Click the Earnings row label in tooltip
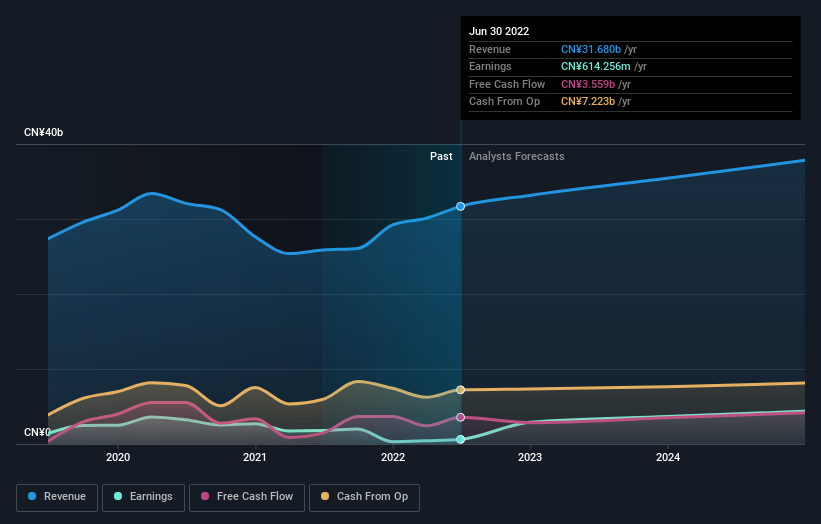Image resolution: width=821 pixels, height=524 pixels. (490, 66)
